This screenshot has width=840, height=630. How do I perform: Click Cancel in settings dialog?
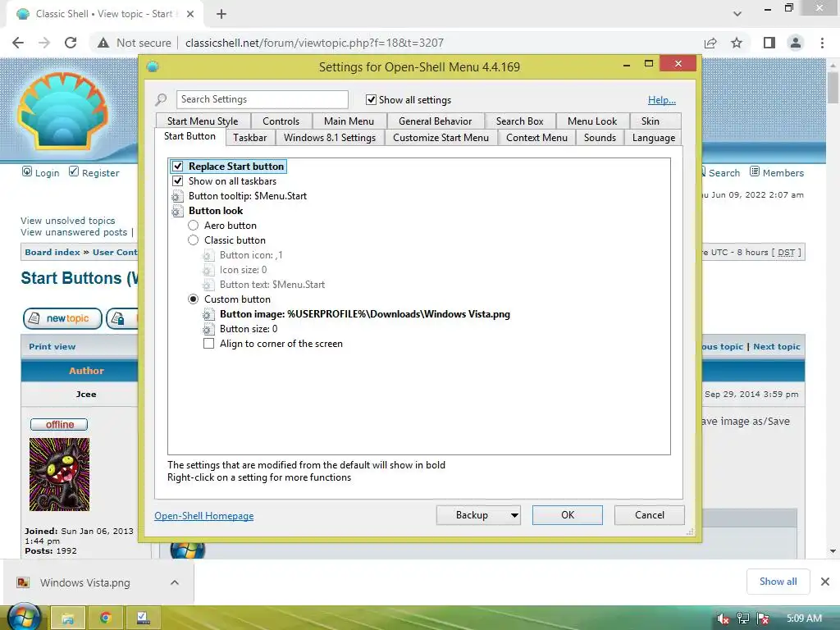pyautogui.click(x=650, y=515)
